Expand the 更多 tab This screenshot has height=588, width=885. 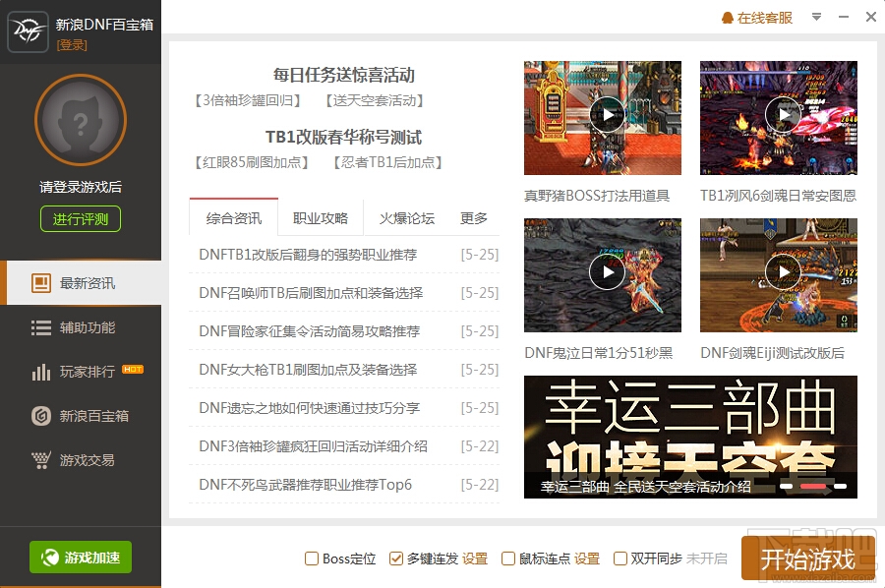point(474,218)
